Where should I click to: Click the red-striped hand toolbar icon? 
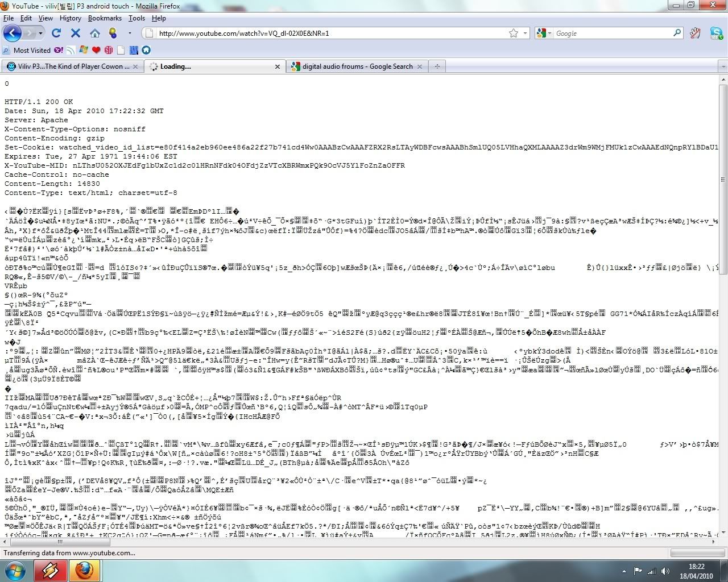coord(695,33)
